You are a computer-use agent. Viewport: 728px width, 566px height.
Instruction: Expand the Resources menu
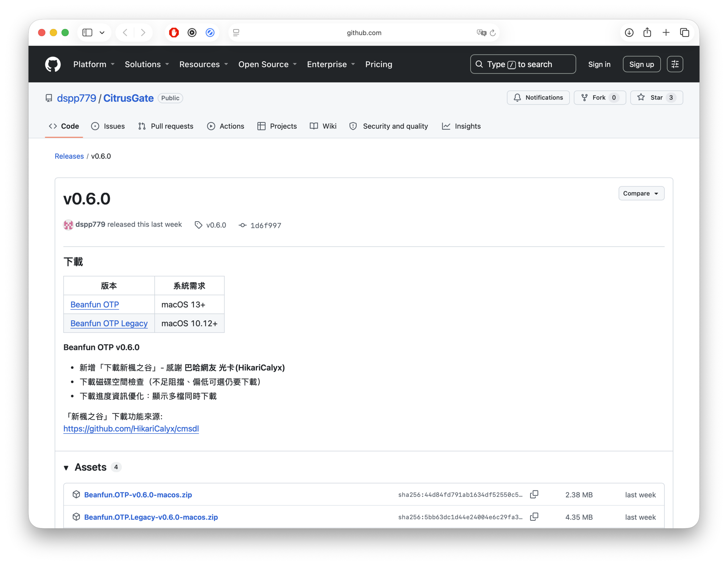tap(203, 64)
